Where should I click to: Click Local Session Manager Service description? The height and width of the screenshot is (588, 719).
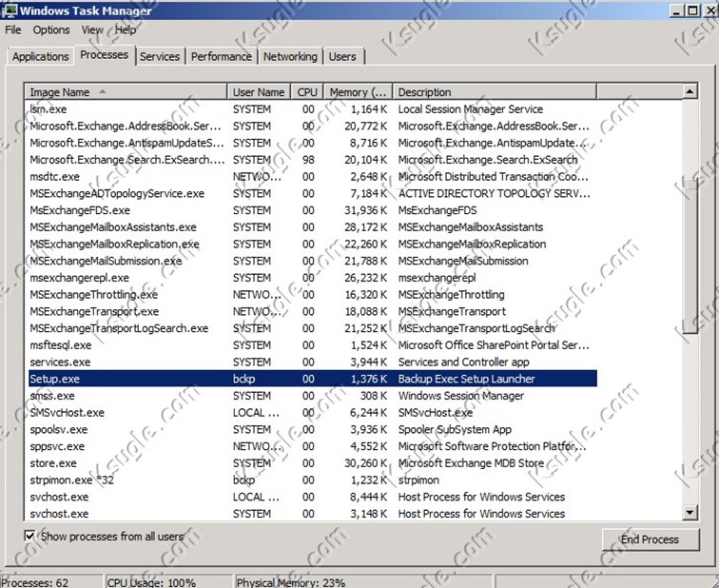(471, 109)
